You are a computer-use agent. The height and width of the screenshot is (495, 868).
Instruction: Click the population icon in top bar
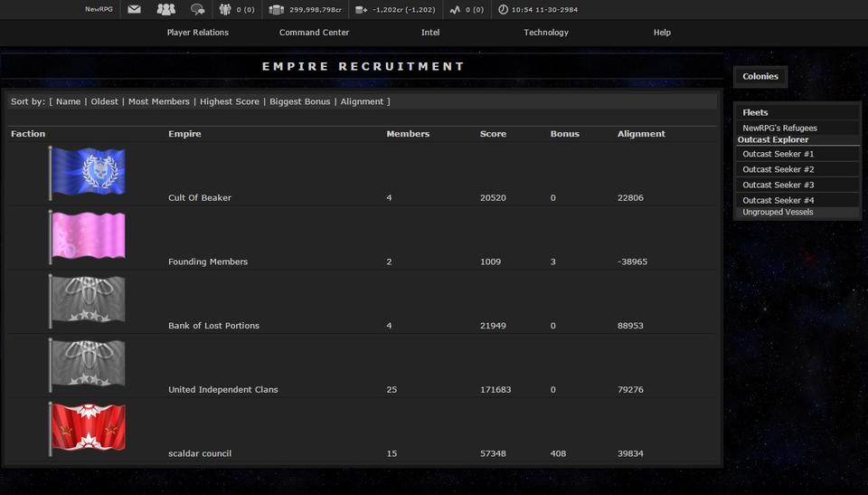(225, 10)
